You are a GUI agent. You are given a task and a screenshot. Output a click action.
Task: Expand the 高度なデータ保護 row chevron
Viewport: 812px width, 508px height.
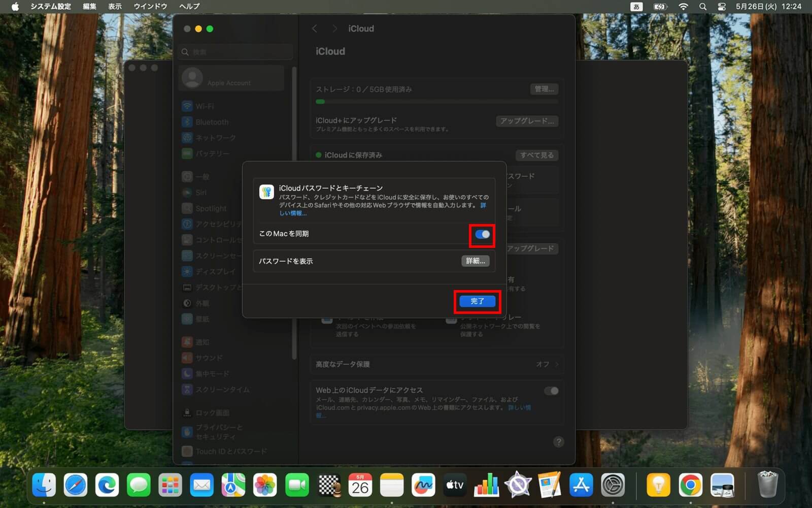(x=557, y=364)
